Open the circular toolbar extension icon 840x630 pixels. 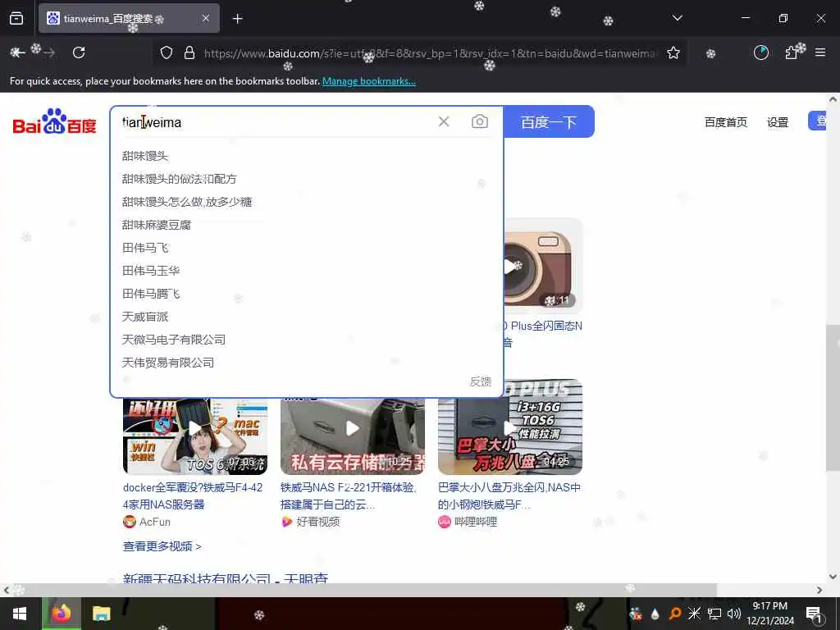click(760, 52)
